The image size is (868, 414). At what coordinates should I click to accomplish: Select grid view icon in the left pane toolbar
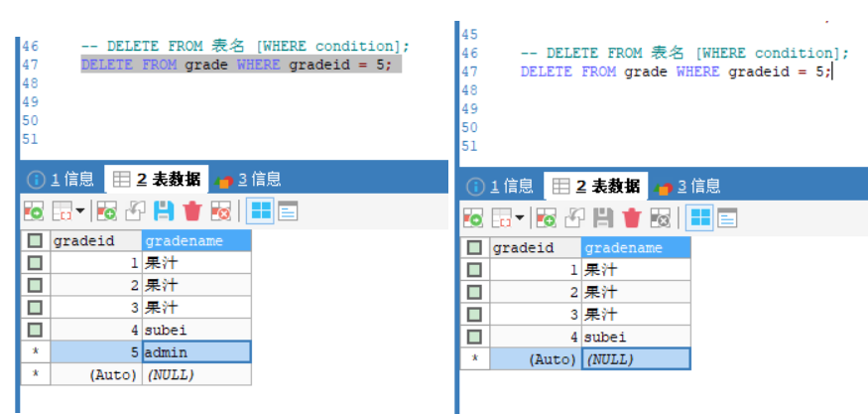coord(260,210)
